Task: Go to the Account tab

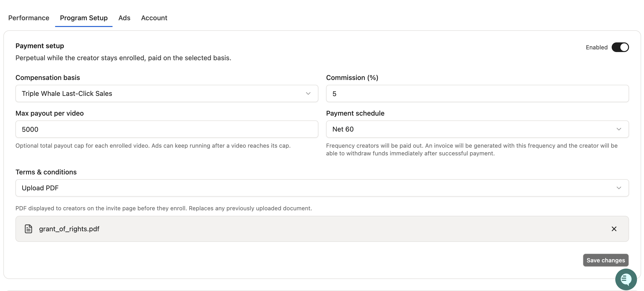Action: coord(154,18)
